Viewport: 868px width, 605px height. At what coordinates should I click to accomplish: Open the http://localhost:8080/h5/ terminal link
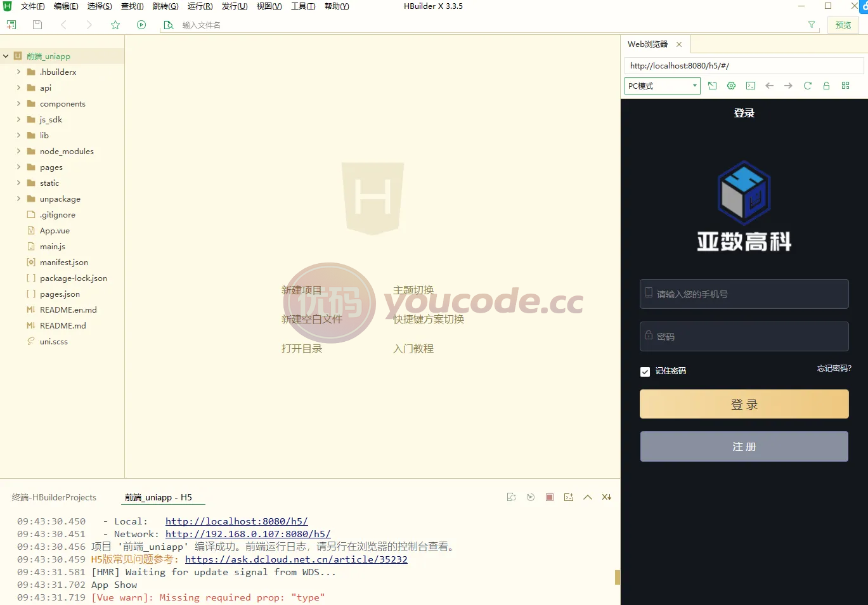point(236,521)
